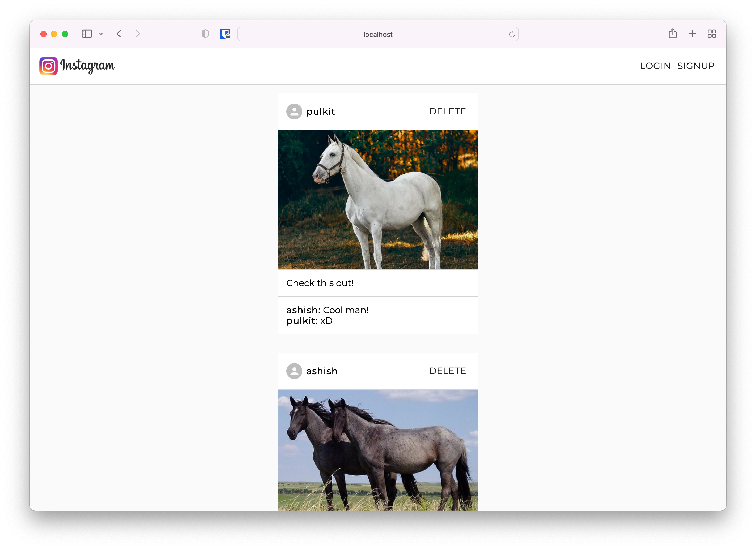Click the username ashish in post header
This screenshot has height=550, width=756.
click(x=322, y=371)
